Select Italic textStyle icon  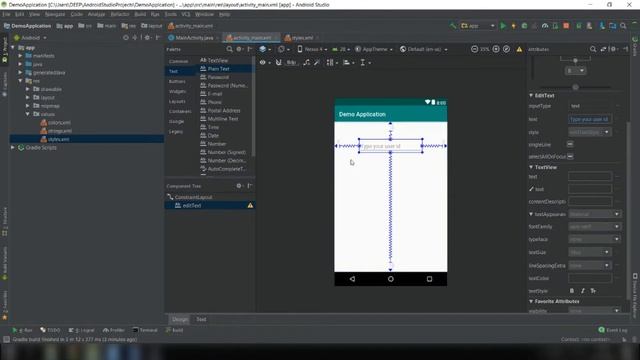[582, 291]
